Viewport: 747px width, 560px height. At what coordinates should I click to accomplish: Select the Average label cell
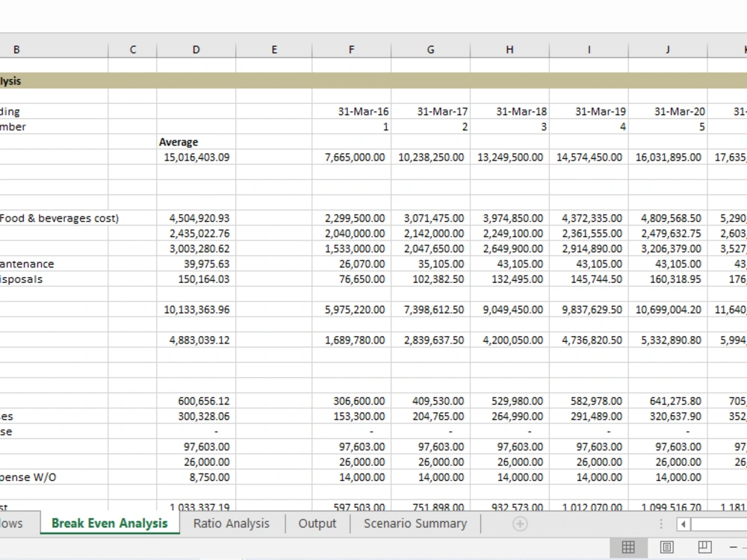point(196,142)
